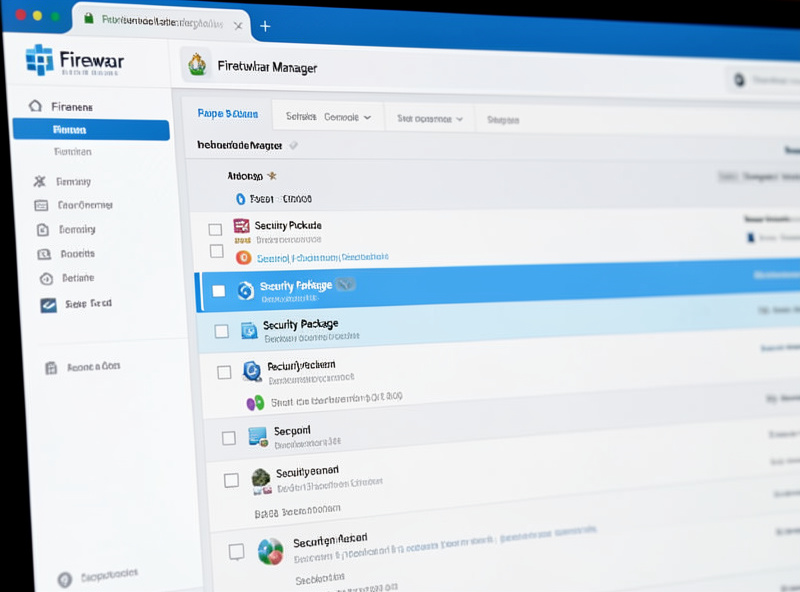Image resolution: width=800 pixels, height=592 pixels.
Task: Click the red Security Pickade icon
Action: (241, 226)
